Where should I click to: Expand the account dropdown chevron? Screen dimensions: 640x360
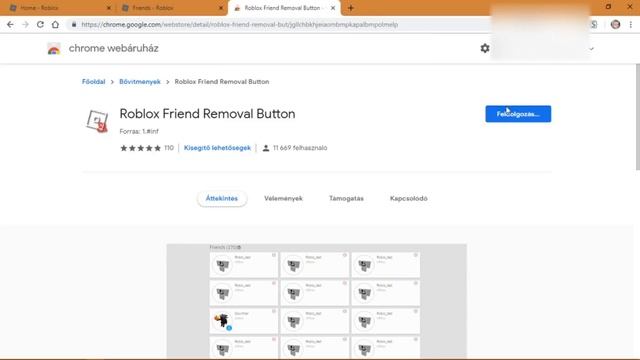pos(591,49)
